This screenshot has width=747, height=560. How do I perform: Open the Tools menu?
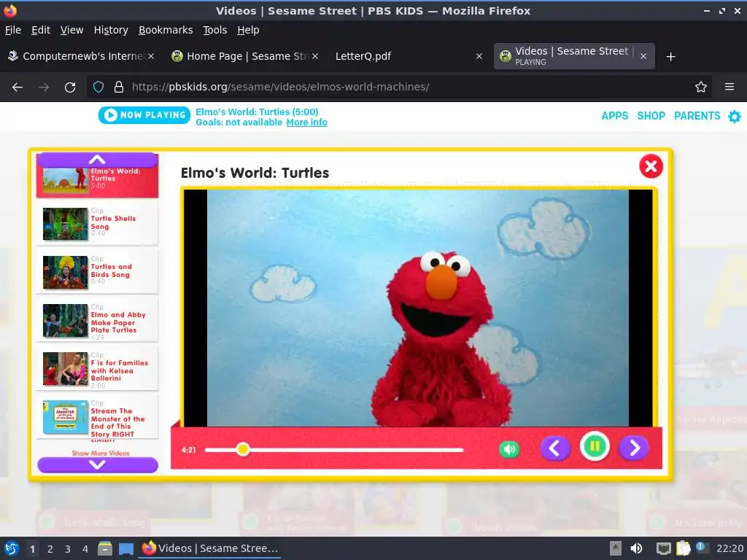[x=214, y=30]
